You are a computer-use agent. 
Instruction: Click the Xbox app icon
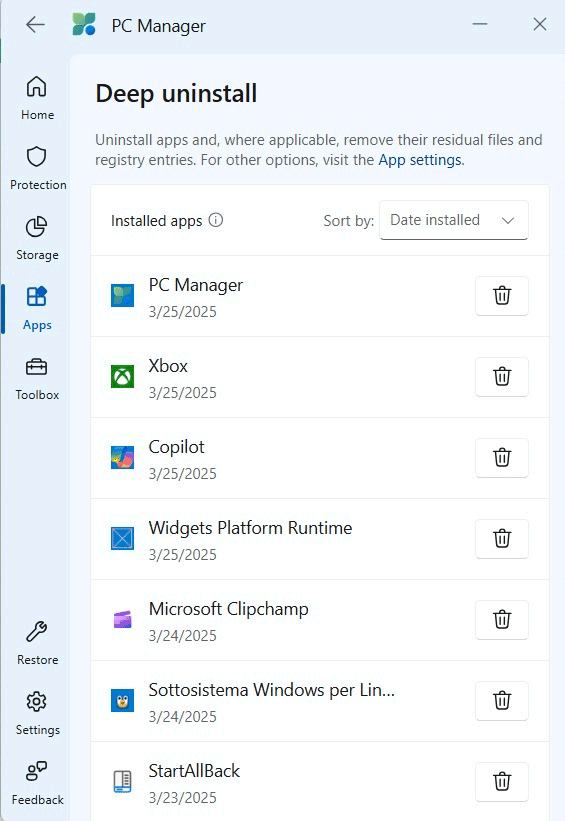click(x=123, y=376)
